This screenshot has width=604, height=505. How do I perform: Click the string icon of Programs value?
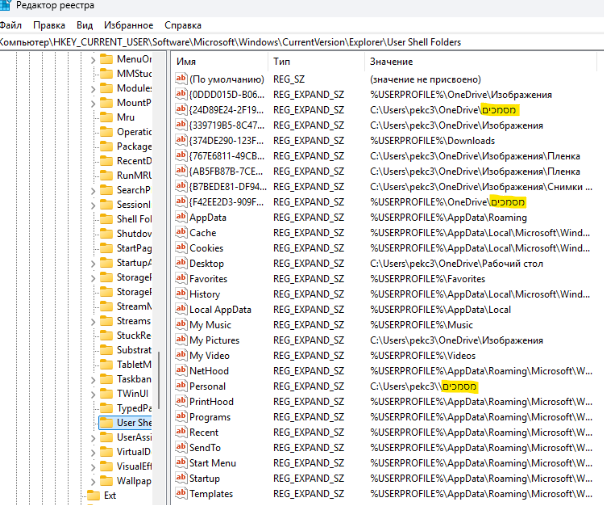coord(181,416)
